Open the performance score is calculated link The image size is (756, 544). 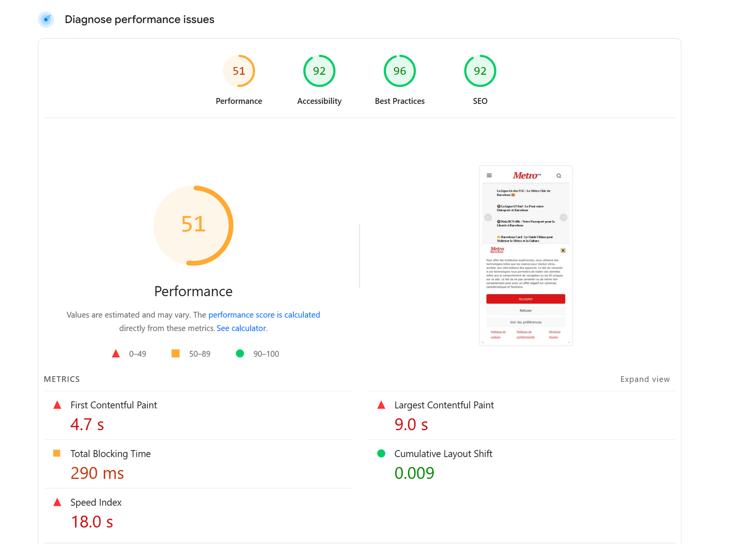point(264,315)
